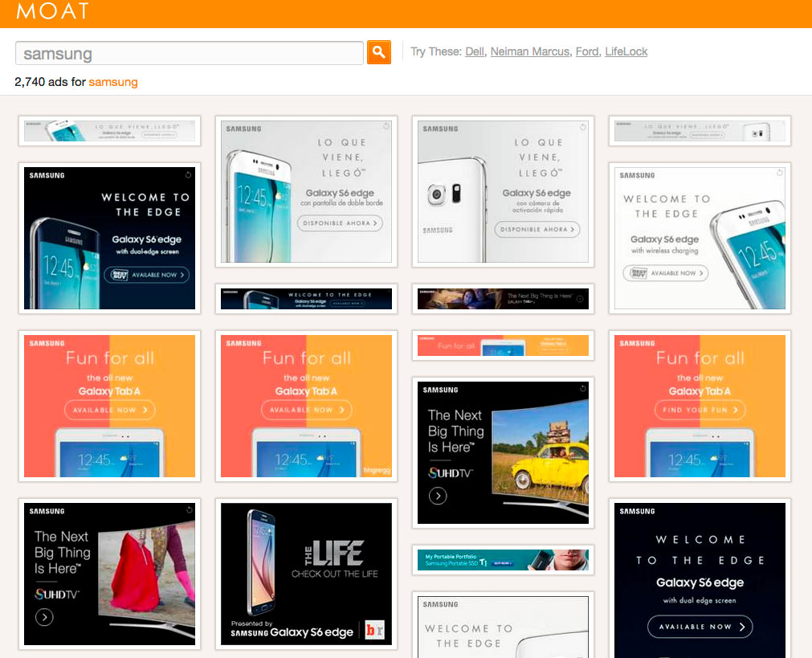Click Disponible Ahora on 'cámara' ad
The image size is (812, 658).
click(537, 230)
